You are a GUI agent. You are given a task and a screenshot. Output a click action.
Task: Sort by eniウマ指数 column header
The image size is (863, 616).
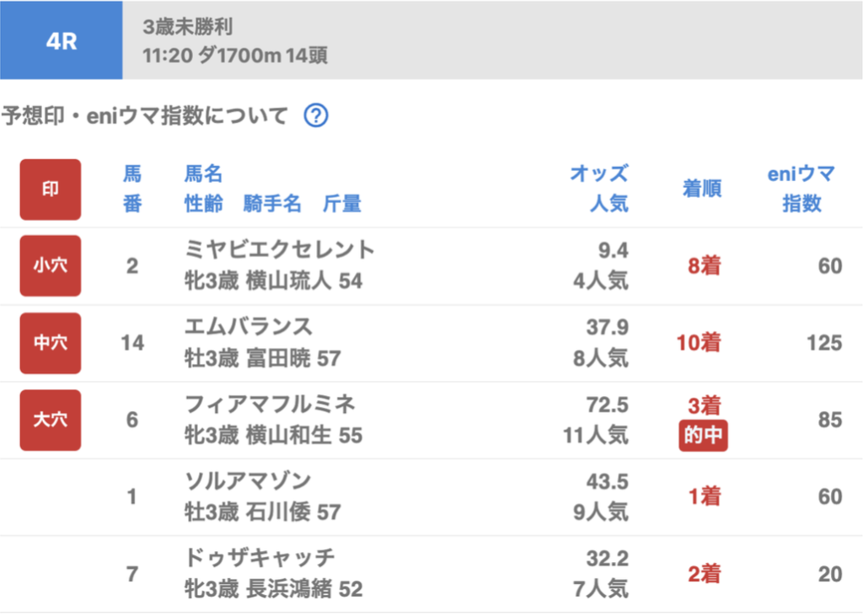pyautogui.click(x=801, y=189)
